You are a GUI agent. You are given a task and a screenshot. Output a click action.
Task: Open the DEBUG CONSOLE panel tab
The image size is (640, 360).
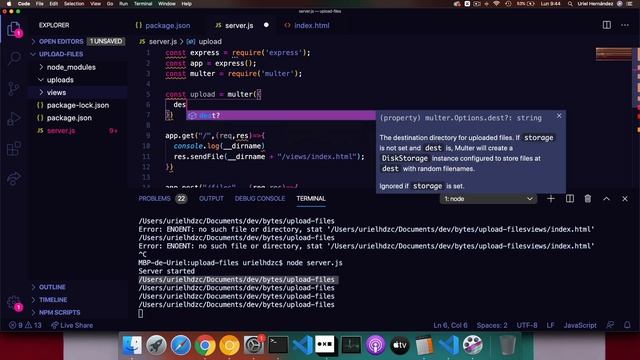coord(260,199)
